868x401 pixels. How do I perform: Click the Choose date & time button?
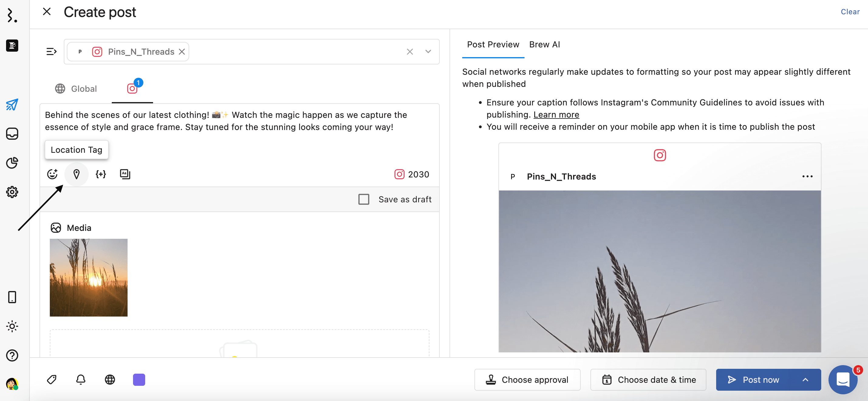pos(648,380)
